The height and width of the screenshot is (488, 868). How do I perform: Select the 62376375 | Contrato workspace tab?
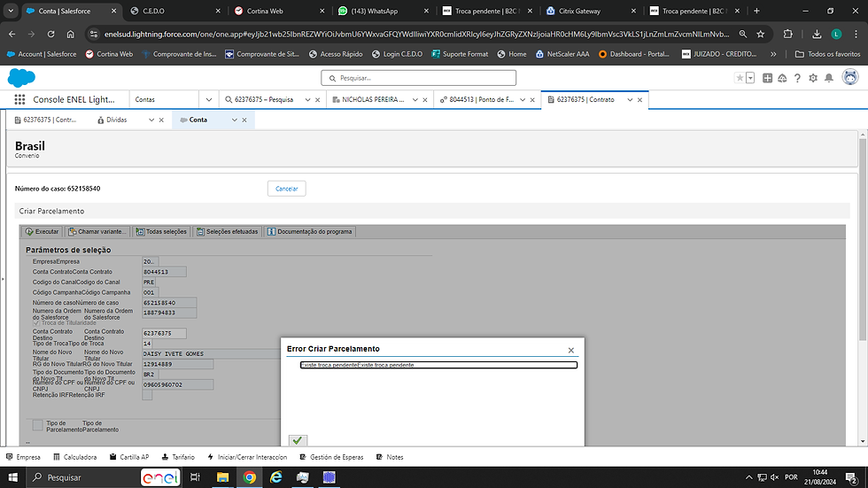click(585, 99)
